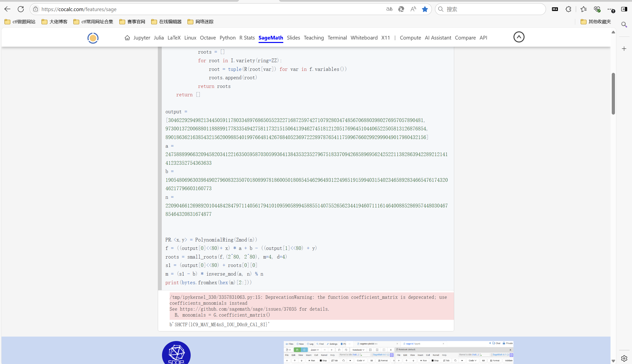Open the Whiteboard link
Screen dimensions: 632x364
click(x=364, y=38)
